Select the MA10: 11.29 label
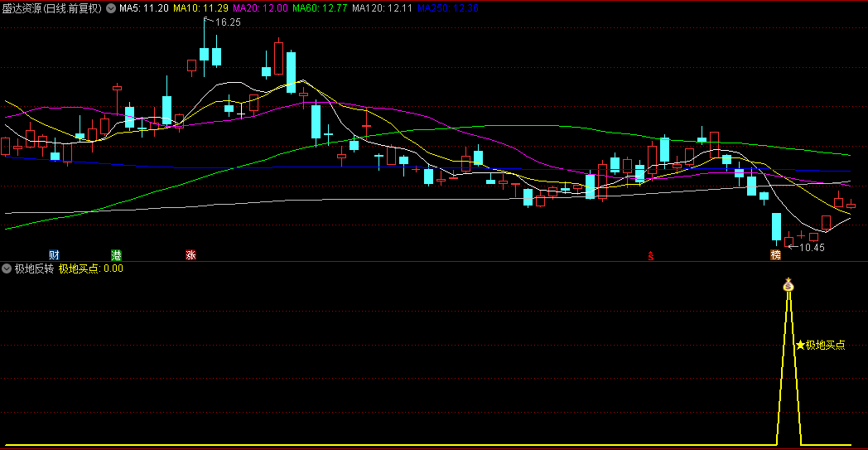Viewport: 868px width, 450px height. click(201, 8)
